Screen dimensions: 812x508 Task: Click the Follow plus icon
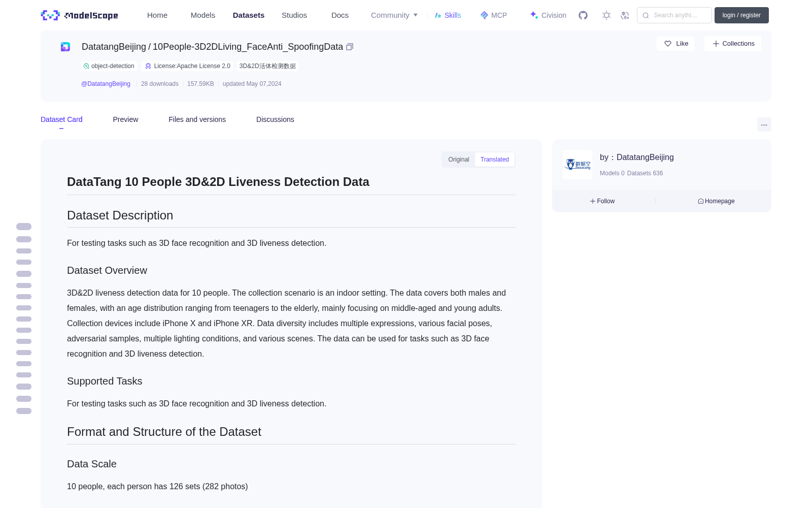(593, 201)
